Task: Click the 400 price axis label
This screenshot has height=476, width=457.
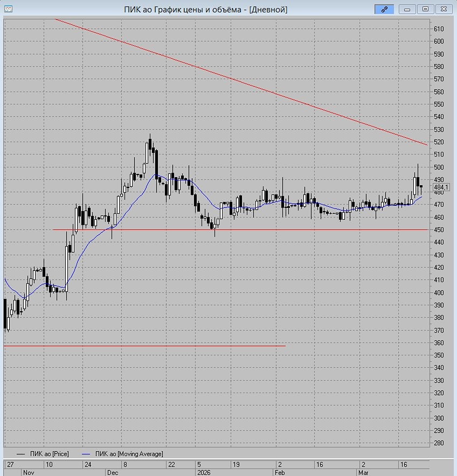Action: coord(439,292)
